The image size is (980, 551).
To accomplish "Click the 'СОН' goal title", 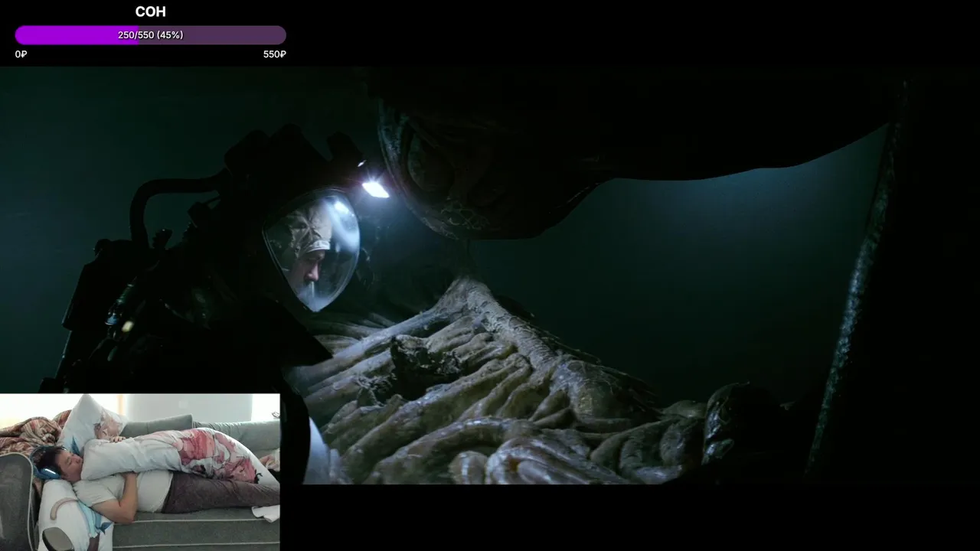I will [150, 11].
